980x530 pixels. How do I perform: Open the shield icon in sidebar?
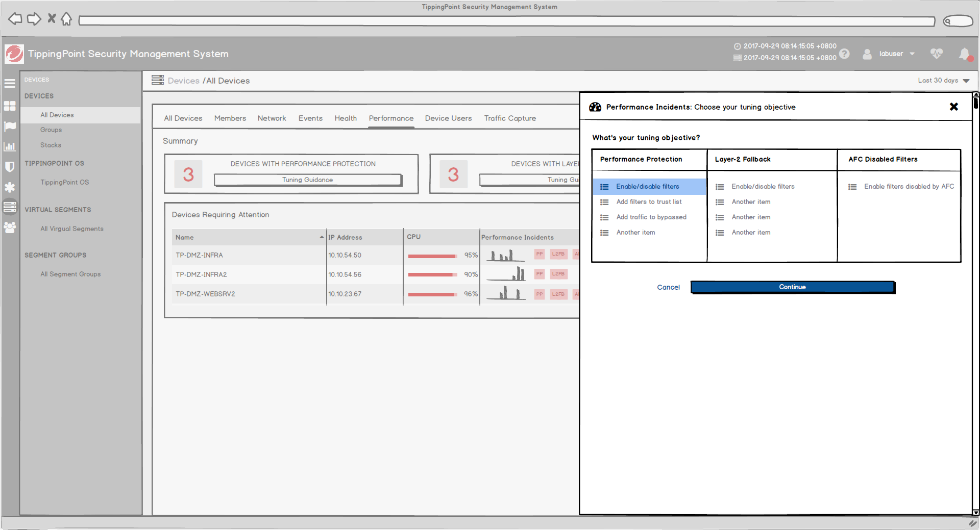pyautogui.click(x=10, y=167)
